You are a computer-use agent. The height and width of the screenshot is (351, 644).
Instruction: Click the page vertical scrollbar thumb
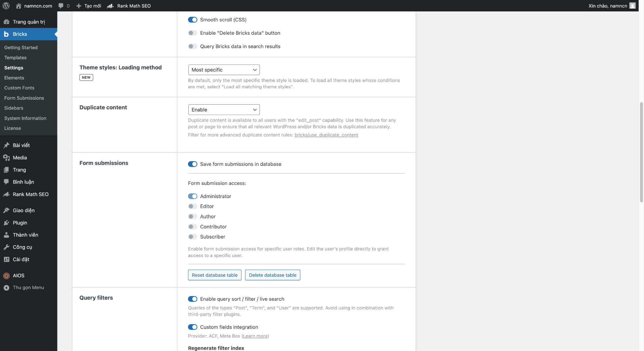pos(641,152)
